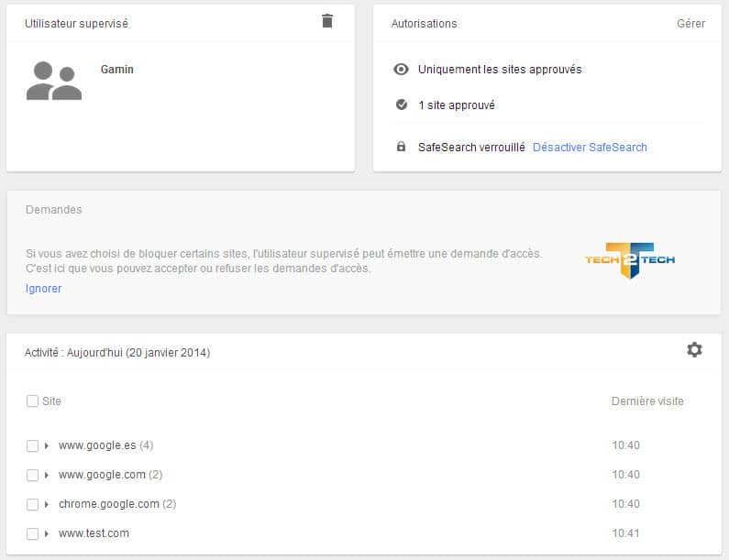Image resolution: width=729 pixels, height=560 pixels.
Task: Open Gérer permissions link
Action: 690,23
